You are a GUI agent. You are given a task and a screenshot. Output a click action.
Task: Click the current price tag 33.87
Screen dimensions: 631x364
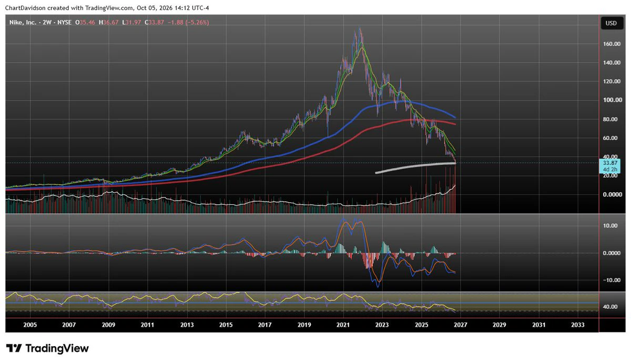point(609,163)
